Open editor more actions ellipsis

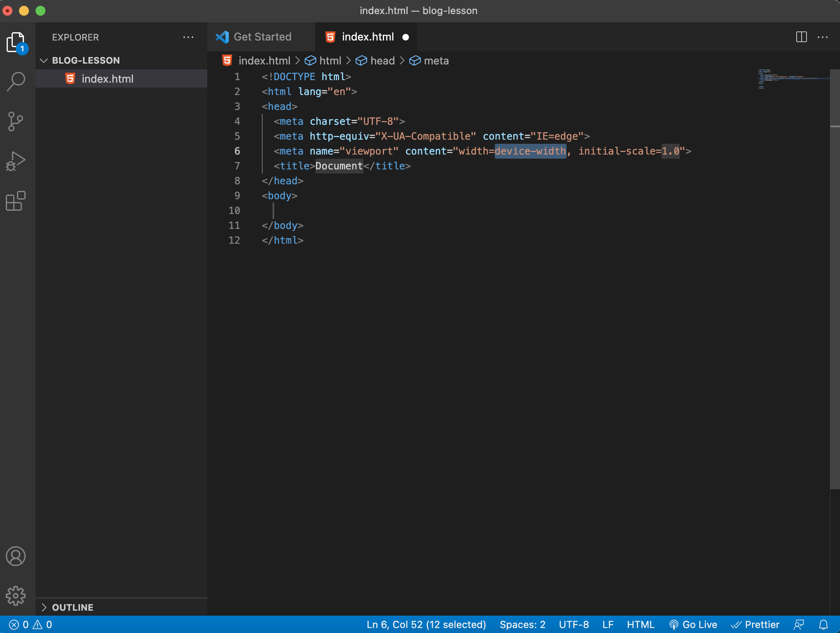[823, 37]
